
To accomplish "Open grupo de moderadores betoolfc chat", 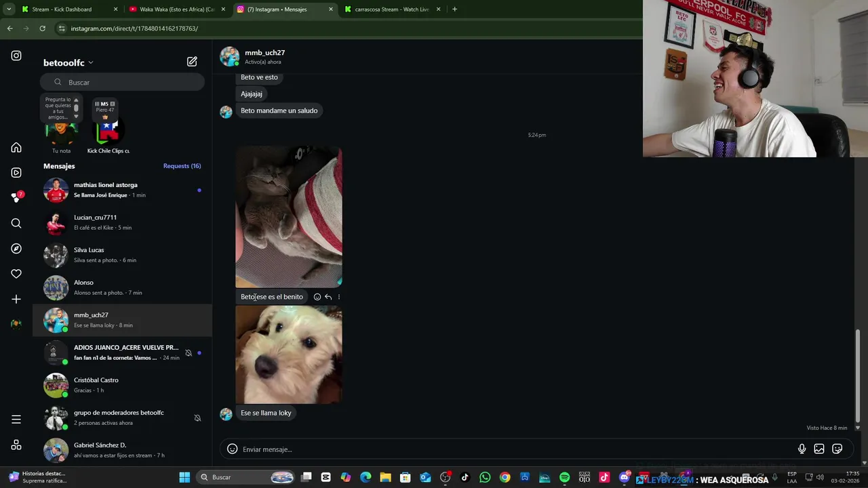I will pyautogui.click(x=122, y=418).
